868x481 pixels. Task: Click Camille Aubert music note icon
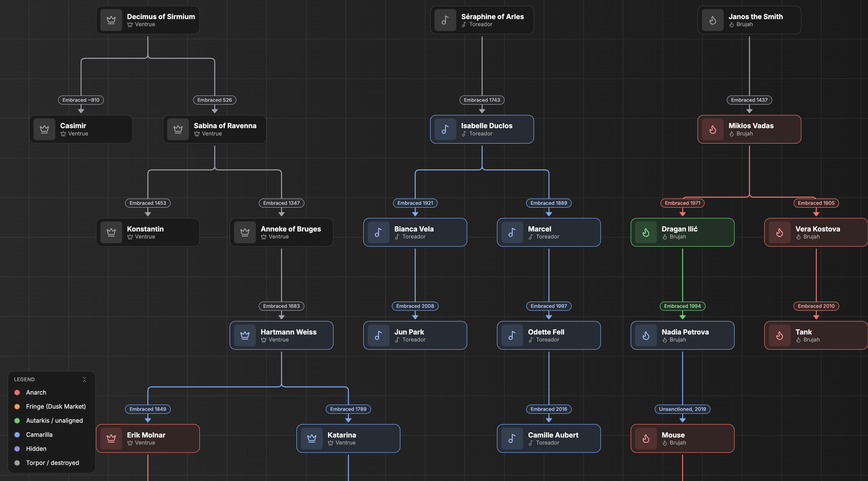(x=512, y=439)
